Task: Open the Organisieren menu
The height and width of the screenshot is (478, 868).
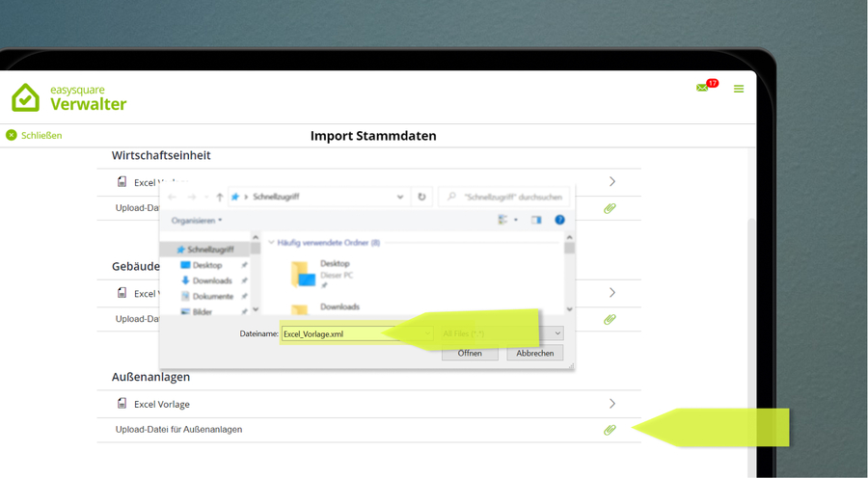Action: (x=197, y=221)
